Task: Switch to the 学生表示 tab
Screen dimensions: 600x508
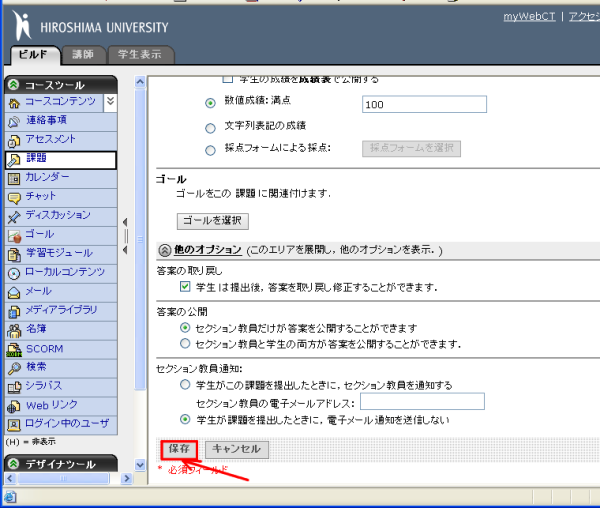Action: [x=141, y=55]
